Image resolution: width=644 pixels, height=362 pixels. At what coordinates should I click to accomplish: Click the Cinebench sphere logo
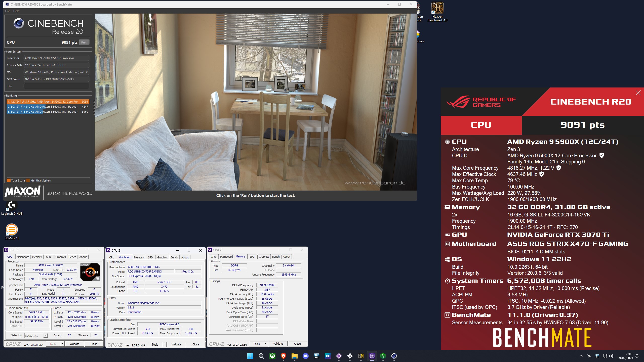pyautogui.click(x=19, y=23)
